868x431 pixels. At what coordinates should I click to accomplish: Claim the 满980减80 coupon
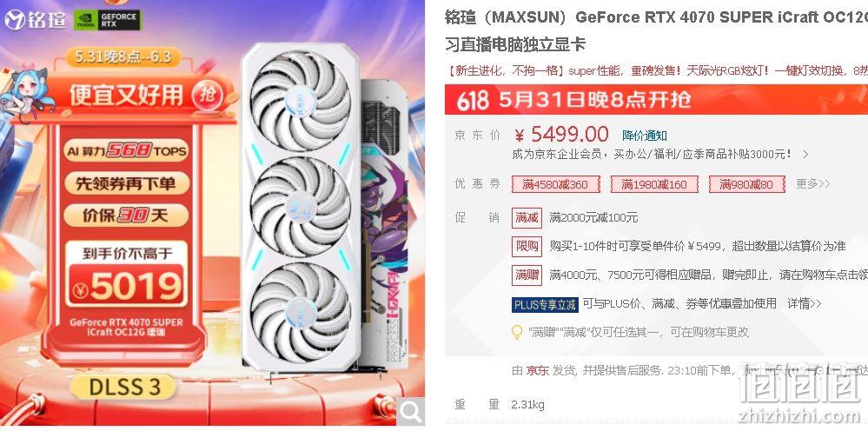pos(746,184)
